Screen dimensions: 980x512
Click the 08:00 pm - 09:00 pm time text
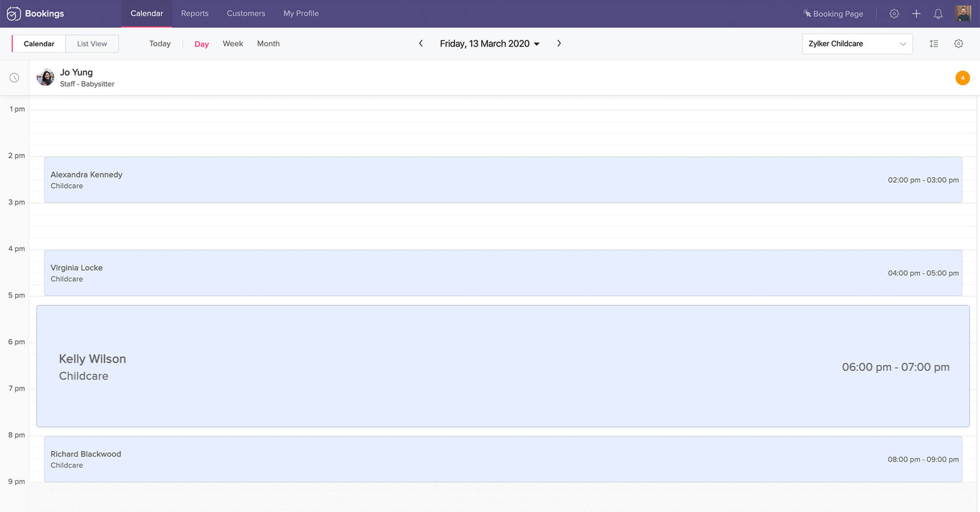tap(923, 459)
